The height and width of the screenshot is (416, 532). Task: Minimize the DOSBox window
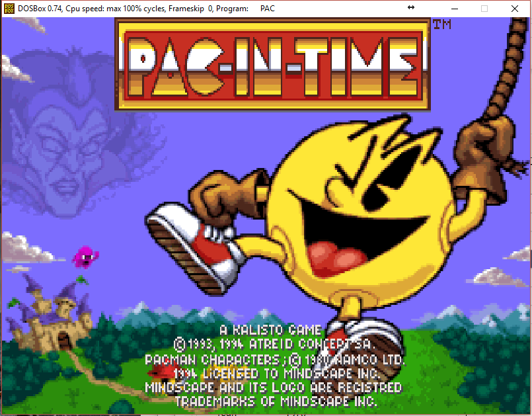pyautogui.click(x=455, y=9)
